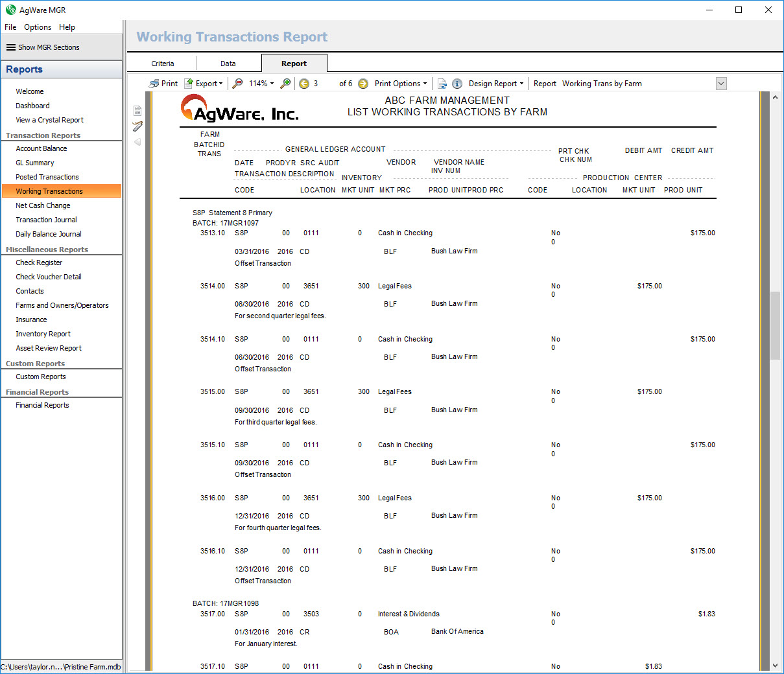Open Posted Transactions report link
The width and height of the screenshot is (784, 674).
tap(47, 177)
